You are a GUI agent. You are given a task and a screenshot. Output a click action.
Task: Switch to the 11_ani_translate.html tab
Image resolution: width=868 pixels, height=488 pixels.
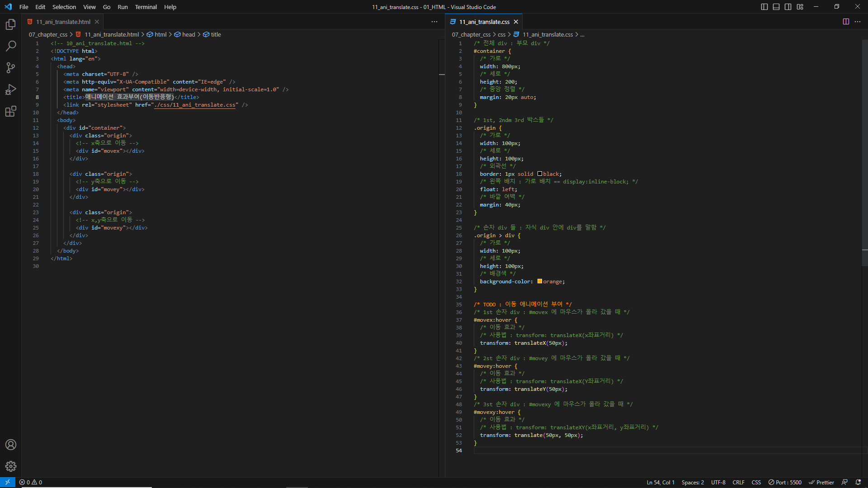(x=63, y=22)
